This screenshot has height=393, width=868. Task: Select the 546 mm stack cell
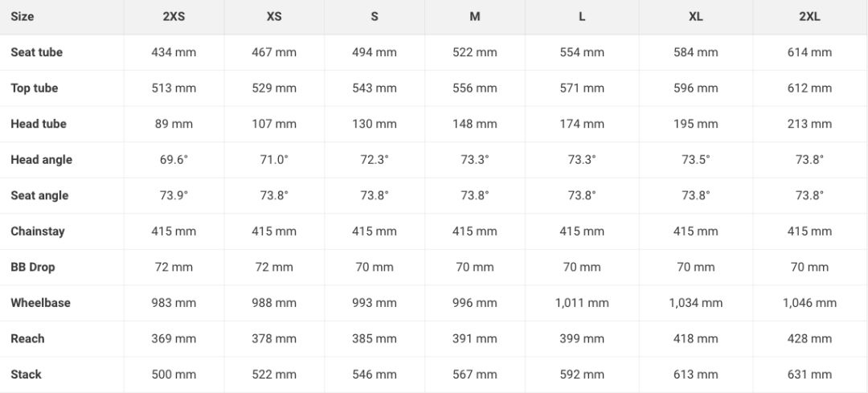pos(375,375)
